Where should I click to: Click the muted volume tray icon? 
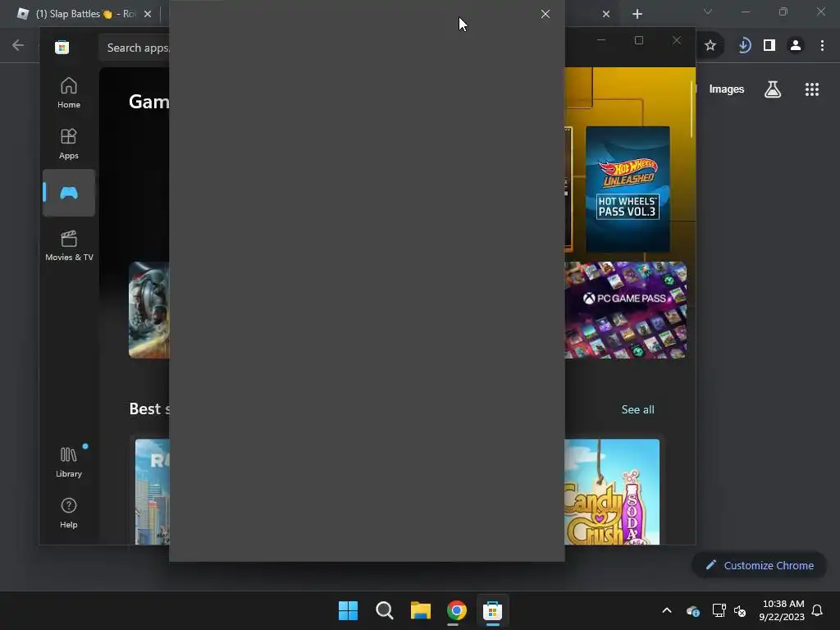point(740,610)
